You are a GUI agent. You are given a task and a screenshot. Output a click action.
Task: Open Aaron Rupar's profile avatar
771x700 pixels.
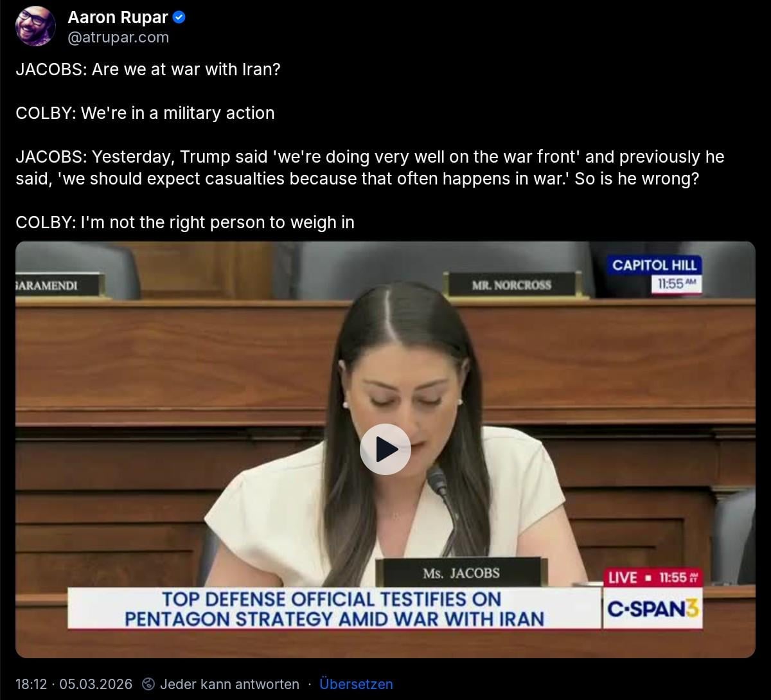click(35, 26)
